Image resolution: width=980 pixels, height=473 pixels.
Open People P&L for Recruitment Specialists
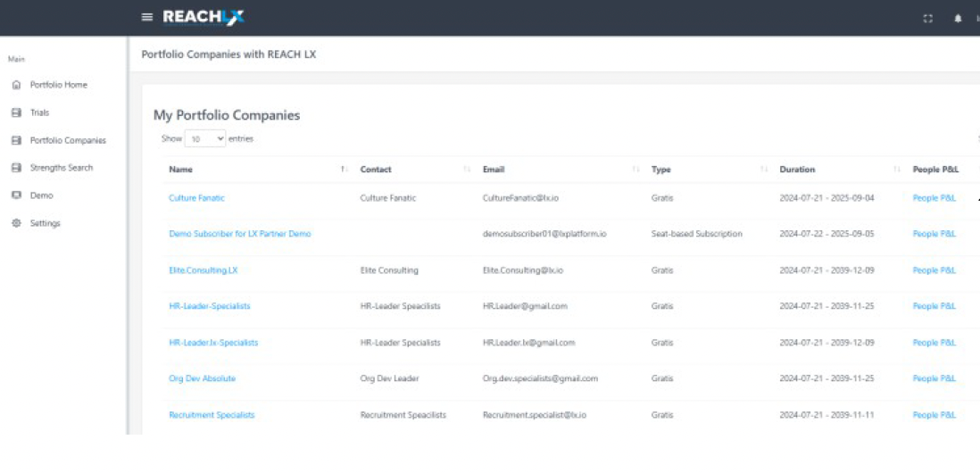click(x=934, y=415)
